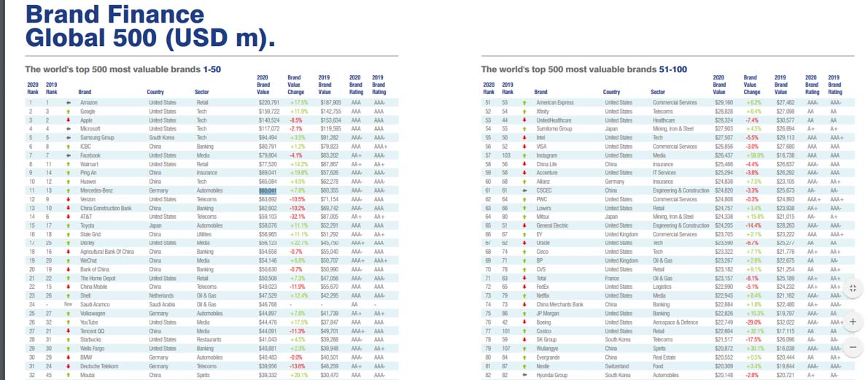This screenshot has height=380, width=868.
Task: Click the sideways arrow beside Amazon
Action: (67, 103)
